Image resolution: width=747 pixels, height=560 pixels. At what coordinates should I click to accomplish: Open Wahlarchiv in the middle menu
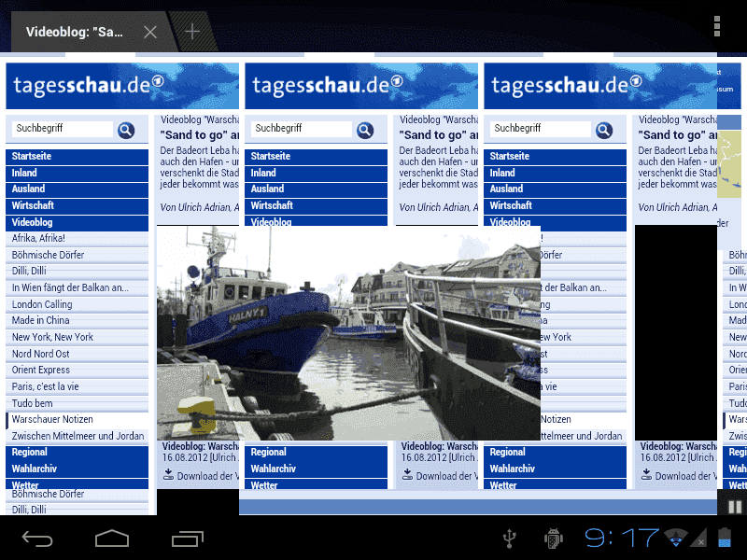tap(317, 469)
